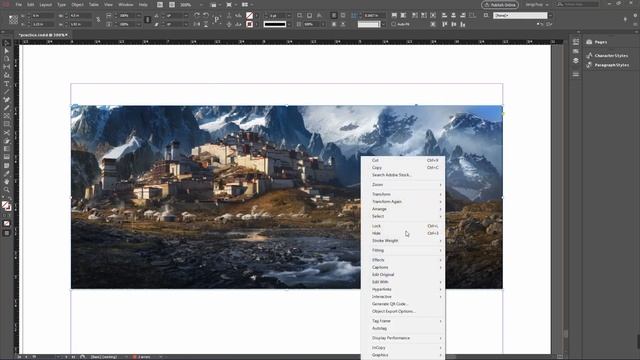
Task: Open the File menu
Action: point(19,5)
